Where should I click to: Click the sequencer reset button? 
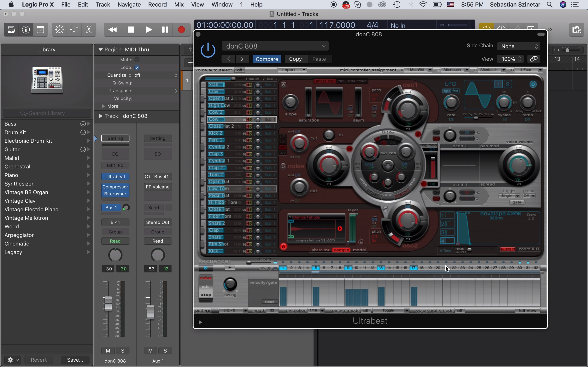pos(270,302)
